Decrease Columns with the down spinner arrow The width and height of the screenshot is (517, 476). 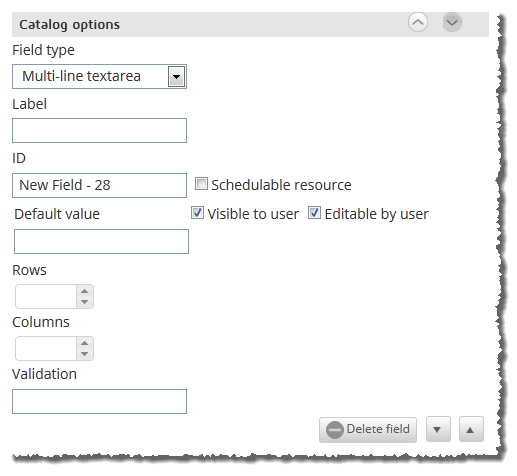(x=85, y=354)
